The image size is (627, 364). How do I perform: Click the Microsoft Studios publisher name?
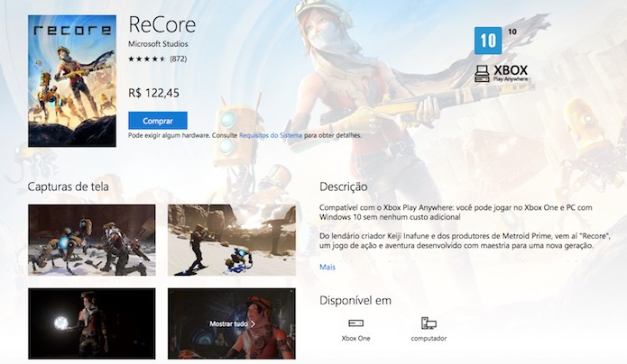[x=158, y=44]
